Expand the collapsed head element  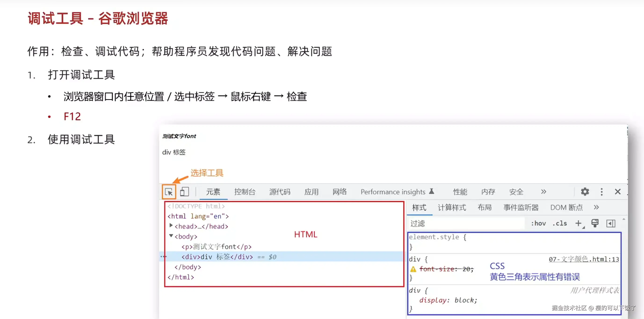(171, 226)
